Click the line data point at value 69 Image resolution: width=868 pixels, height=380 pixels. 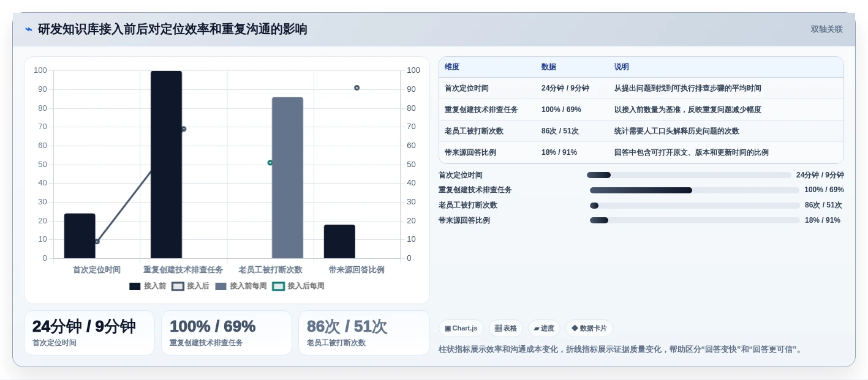pyautogui.click(x=183, y=129)
